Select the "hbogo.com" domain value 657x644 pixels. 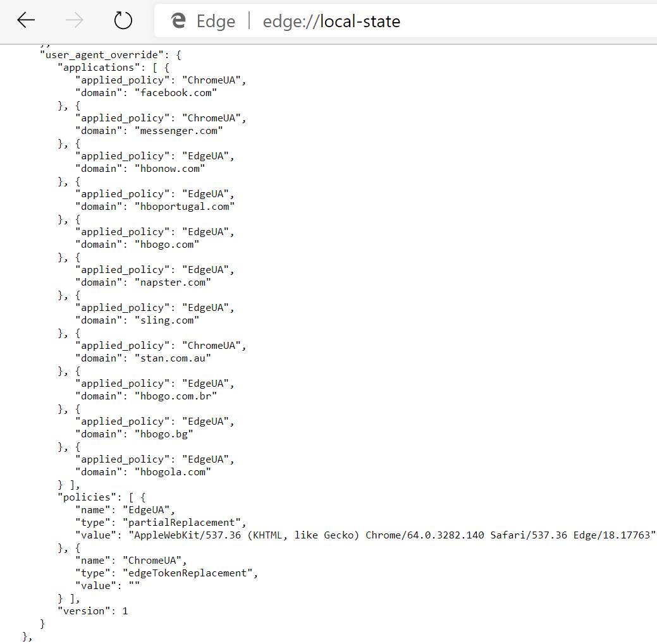tap(167, 244)
